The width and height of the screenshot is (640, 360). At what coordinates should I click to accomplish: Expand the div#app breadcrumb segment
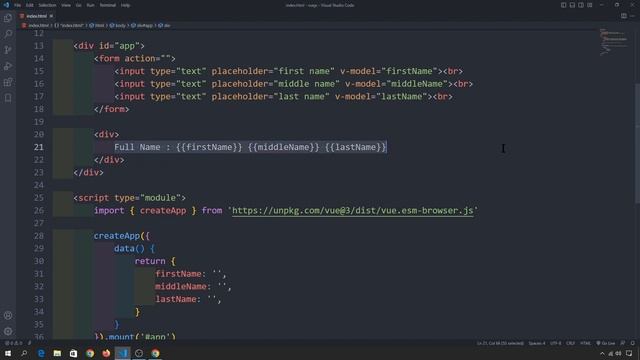[x=142, y=25]
